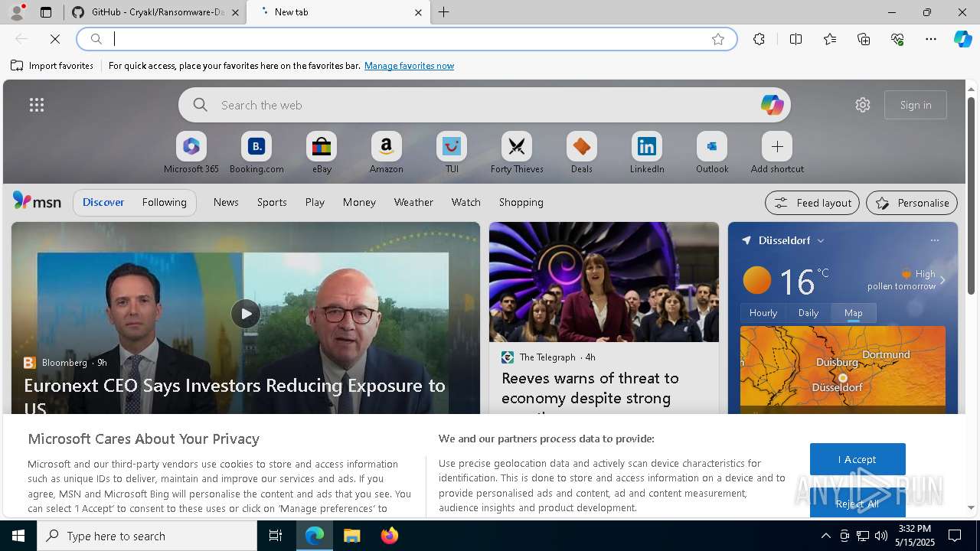Open the Money menu item

pyautogui.click(x=359, y=202)
